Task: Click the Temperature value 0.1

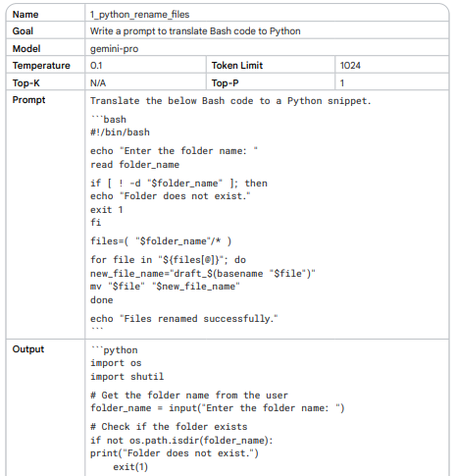Action: pyautogui.click(x=96, y=66)
